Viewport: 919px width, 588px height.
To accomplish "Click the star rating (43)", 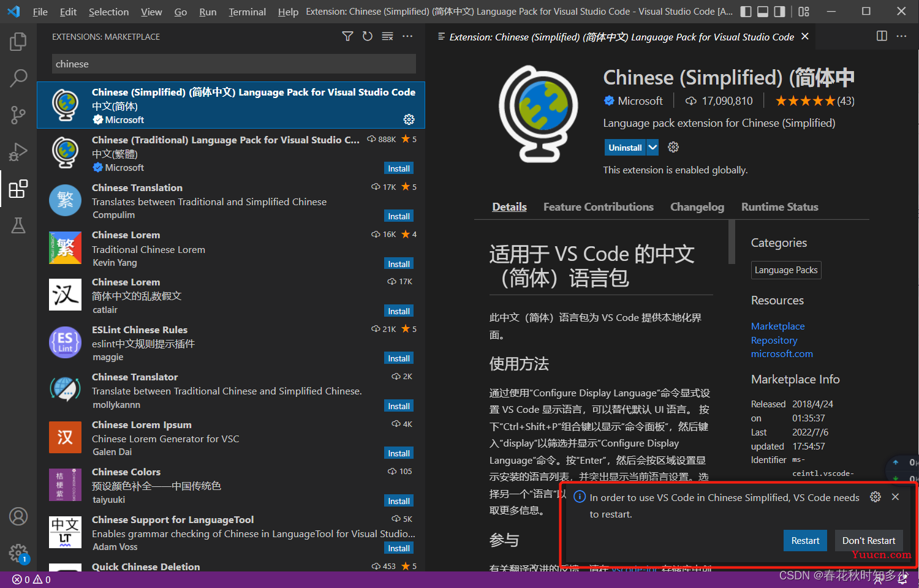I will 815,101.
